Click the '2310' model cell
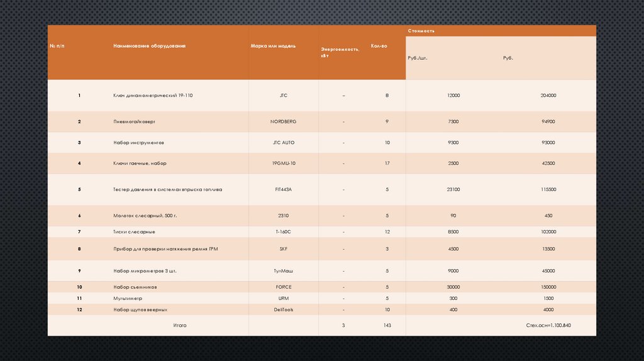644x361 pixels. click(284, 216)
